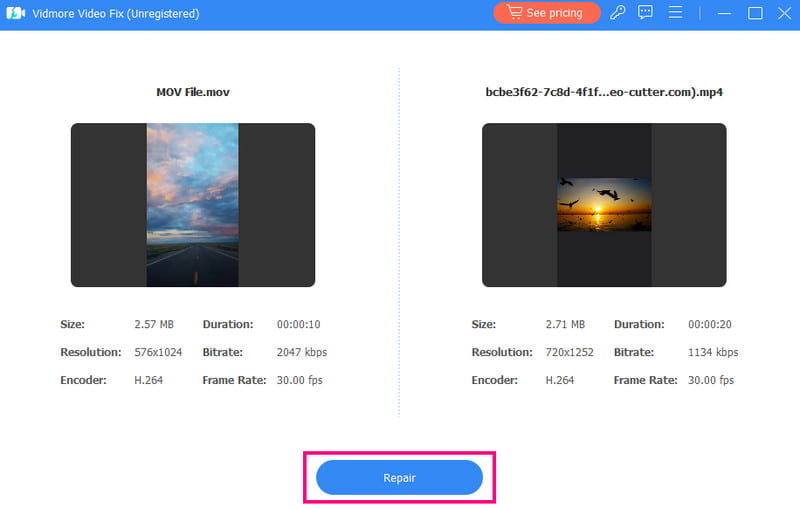Click the 2047 kbps bitrate value

(x=301, y=352)
